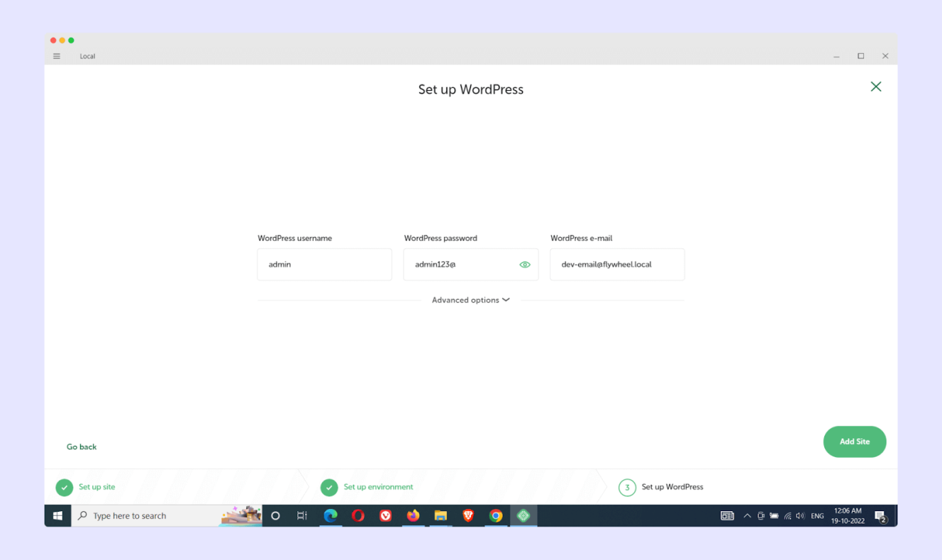The image size is (942, 560).
Task: Open Firefox from the taskbar
Action: tap(413, 515)
